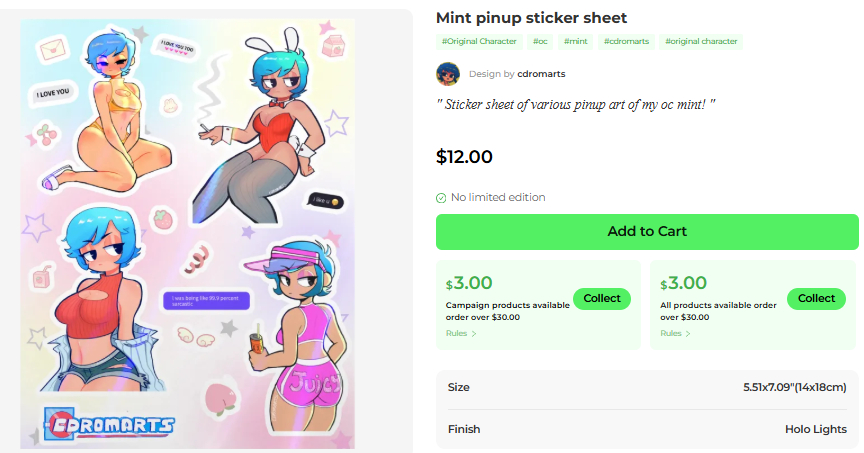Select the #oc tag
Viewport: 864px width, 453px height.
coord(540,42)
